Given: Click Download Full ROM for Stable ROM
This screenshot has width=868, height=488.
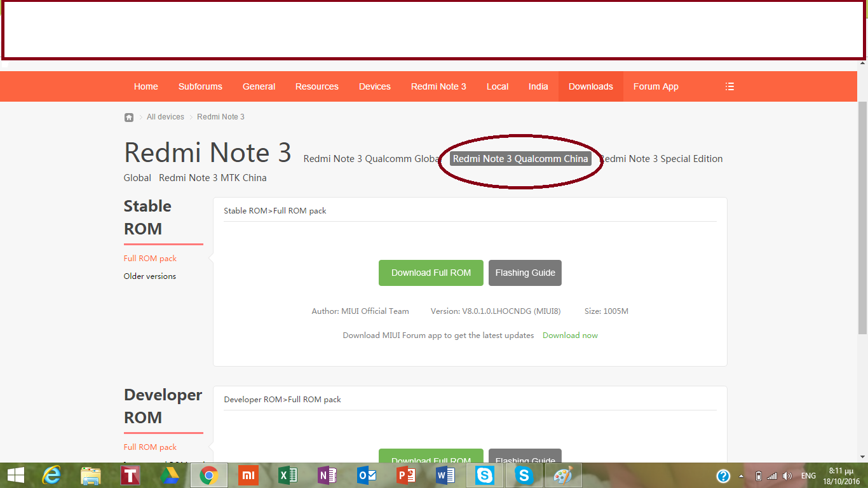Looking at the screenshot, I should click(x=431, y=273).
